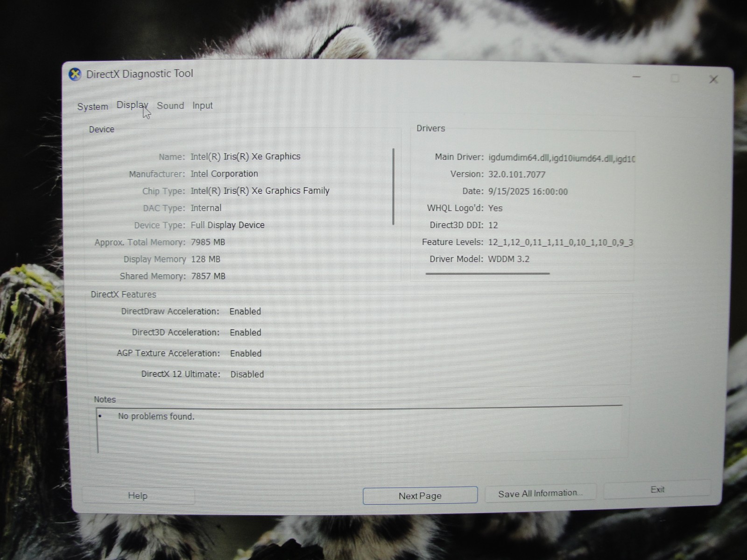The width and height of the screenshot is (747, 560).
Task: Select the device name Intel(R) Iris(R) Xe Graphics
Action: pyautogui.click(x=245, y=156)
